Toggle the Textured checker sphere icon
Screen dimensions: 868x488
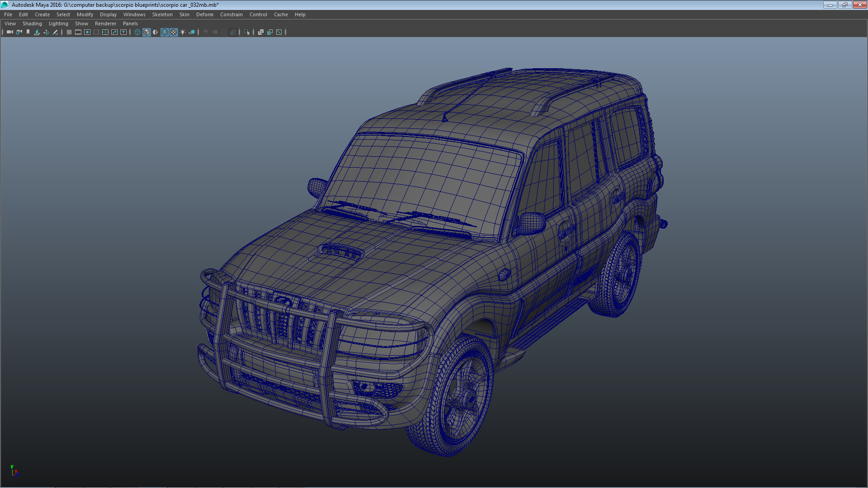174,32
